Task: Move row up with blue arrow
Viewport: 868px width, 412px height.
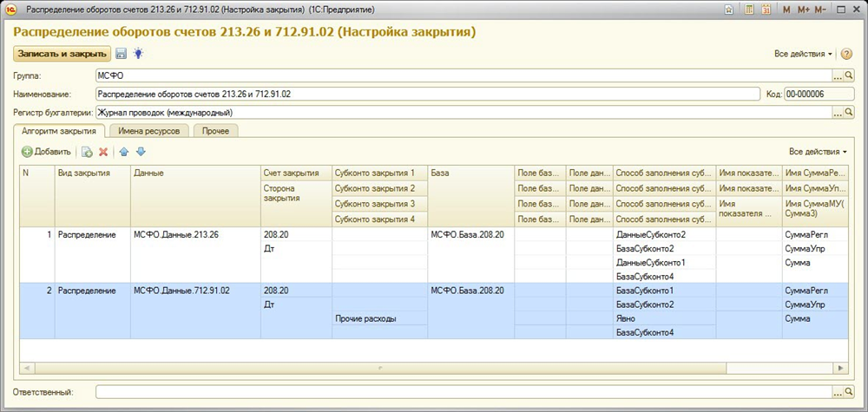Action: coord(123,152)
